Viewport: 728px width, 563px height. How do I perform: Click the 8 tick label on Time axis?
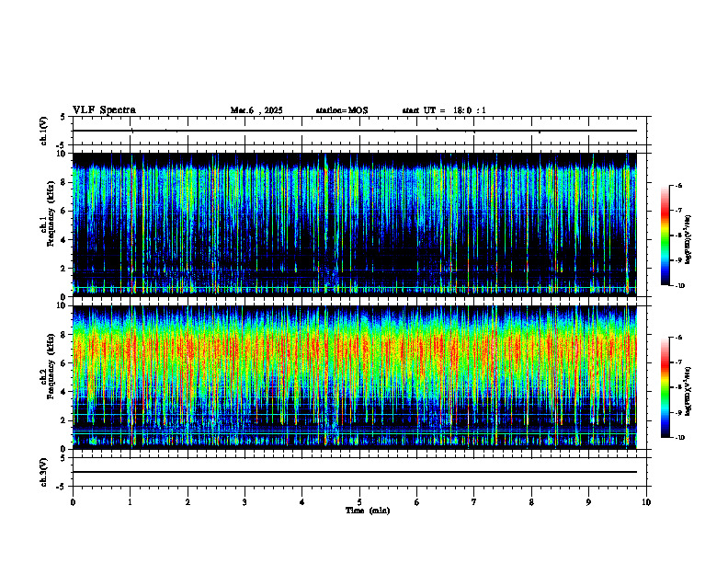531,502
